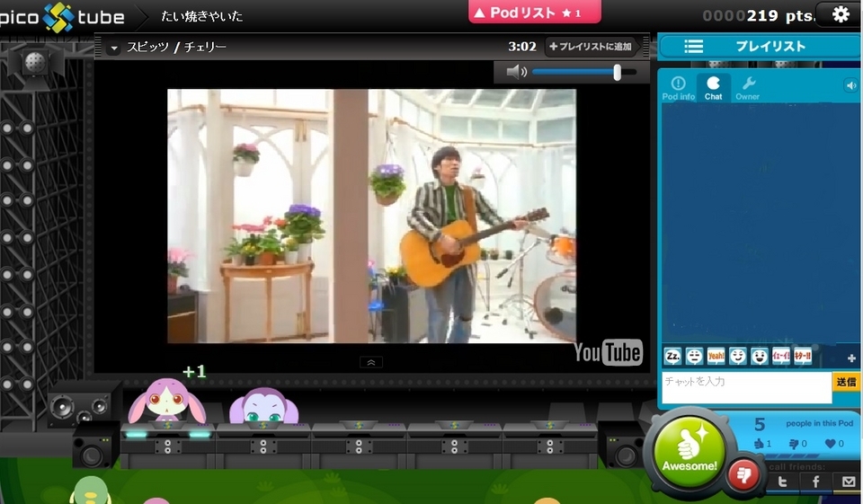The image size is (863, 504).
Task: Invite friends via the email icon
Action: click(x=848, y=482)
